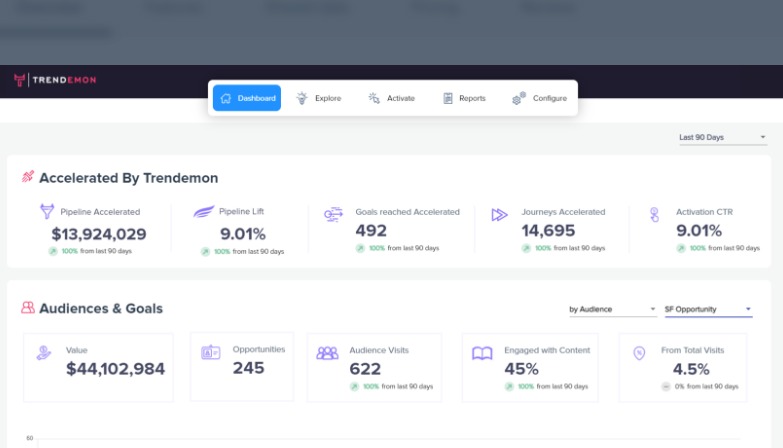This screenshot has height=448, width=783.
Task: Click the Pipeline Accelerated funnel icon
Action: (x=47, y=211)
